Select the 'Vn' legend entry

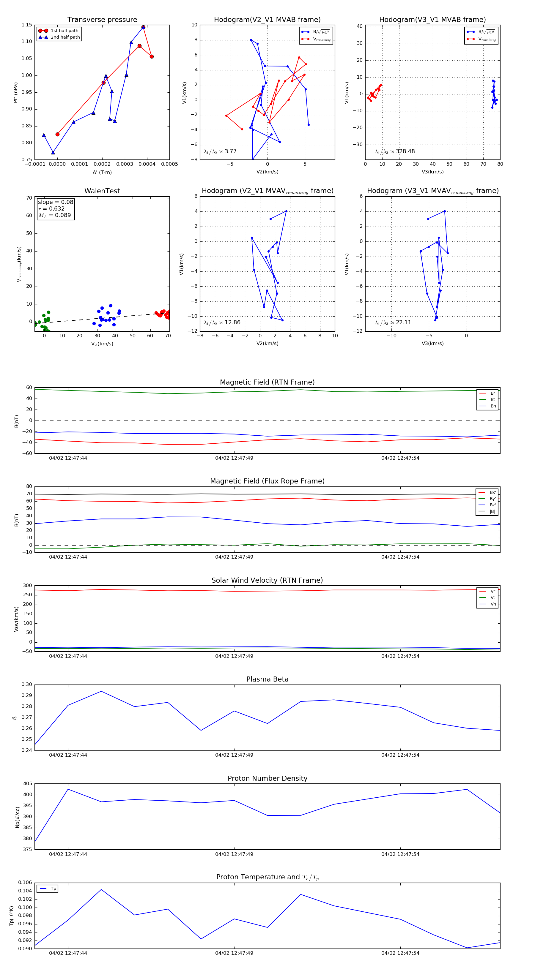pos(488,604)
